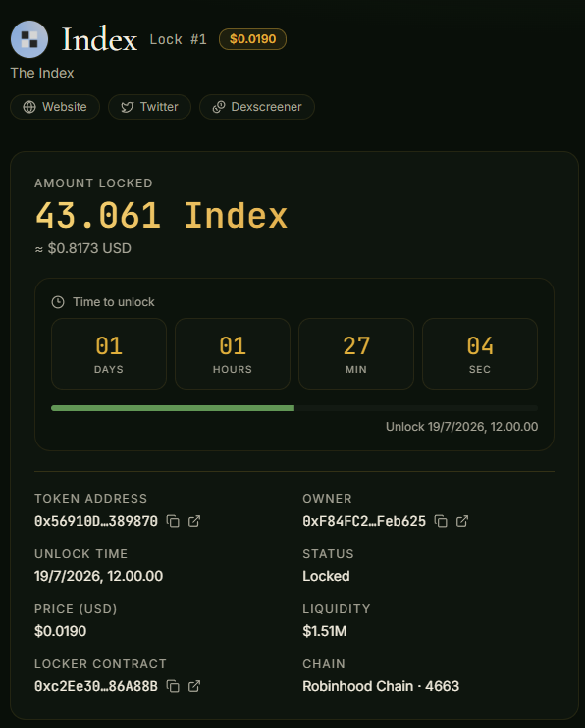This screenshot has width=585, height=728.
Task: Click the chain-link icon in Dexscreener button
Action: coord(219,107)
